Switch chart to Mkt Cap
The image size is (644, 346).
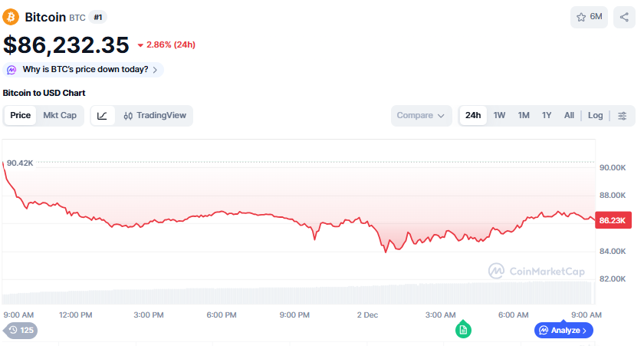(x=60, y=116)
